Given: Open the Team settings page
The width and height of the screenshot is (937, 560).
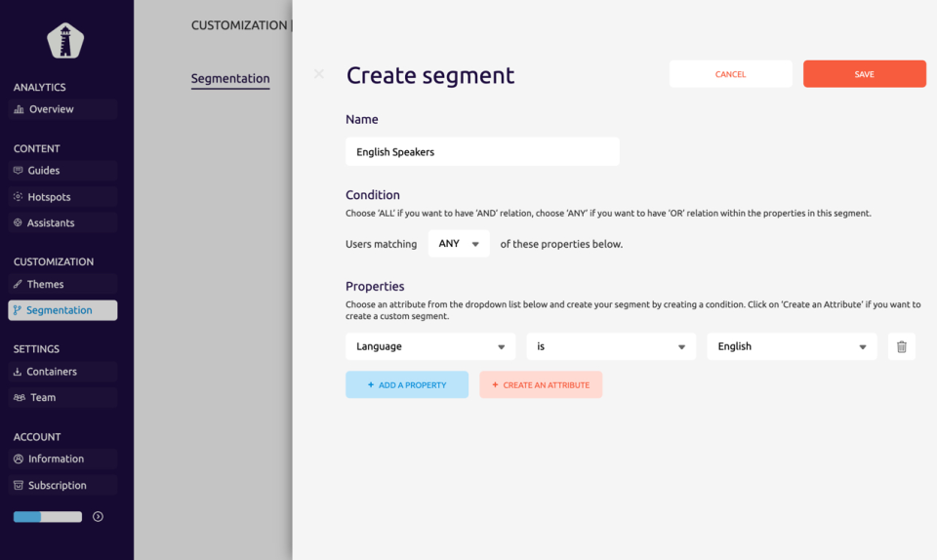Looking at the screenshot, I should pos(42,398).
